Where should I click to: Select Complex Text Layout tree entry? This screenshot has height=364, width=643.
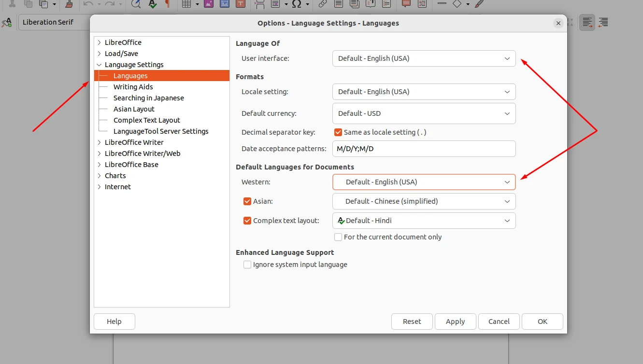click(x=146, y=120)
